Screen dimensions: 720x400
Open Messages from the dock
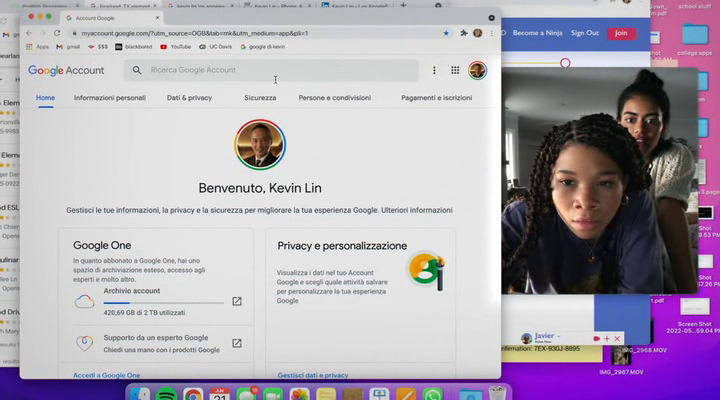[246, 394]
